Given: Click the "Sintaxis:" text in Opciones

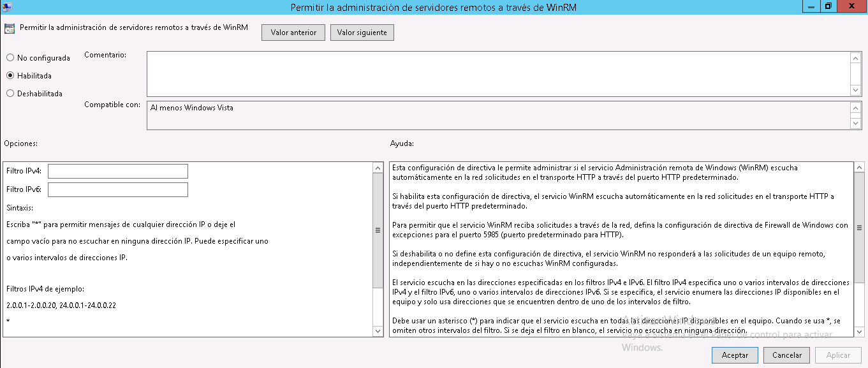Looking at the screenshot, I should pyautogui.click(x=20, y=208).
